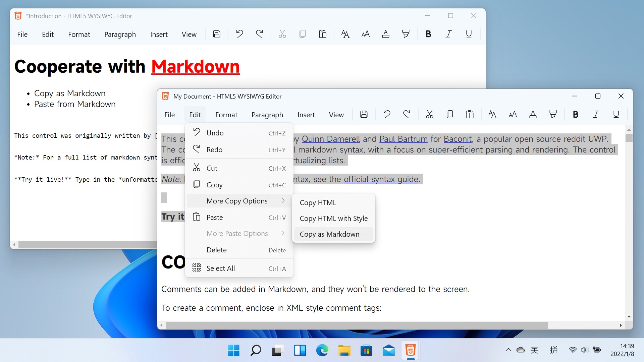Click highlighter icon in My Document toolbar
Image resolution: width=644 pixels, height=362 pixels.
tap(553, 115)
